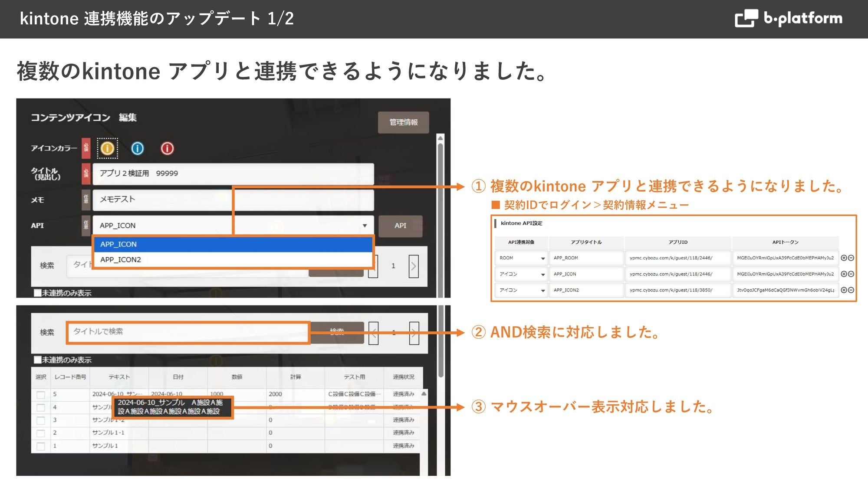
Task: Click the 管理情報 button
Action: click(403, 122)
